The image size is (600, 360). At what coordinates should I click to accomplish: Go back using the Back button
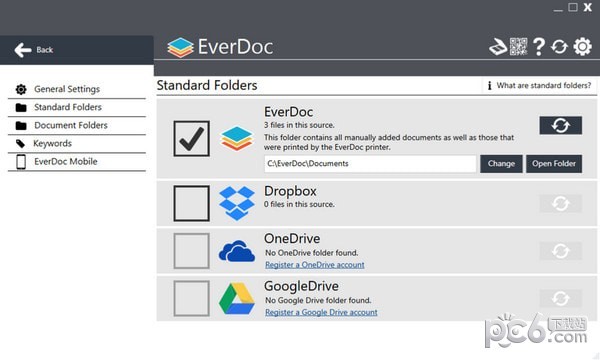coord(77,50)
